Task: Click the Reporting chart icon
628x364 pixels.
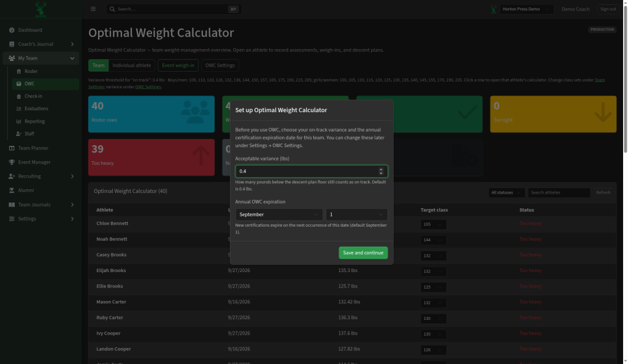Action: (x=19, y=121)
